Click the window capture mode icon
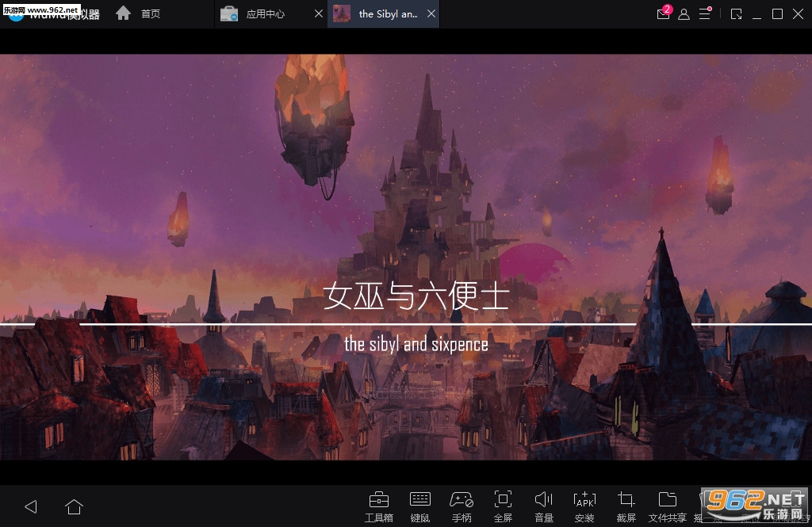The width and height of the screenshot is (812, 527). click(x=737, y=14)
